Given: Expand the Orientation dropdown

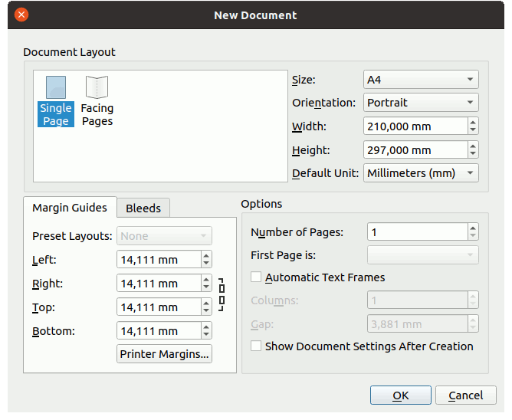Looking at the screenshot, I should [x=420, y=103].
